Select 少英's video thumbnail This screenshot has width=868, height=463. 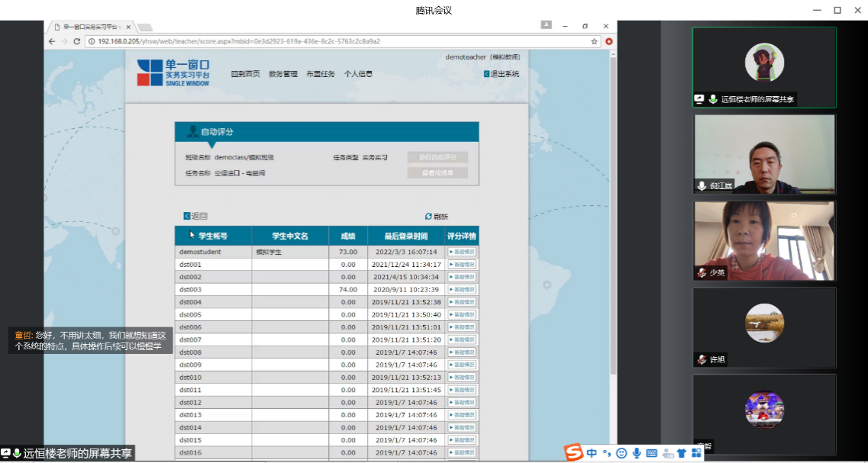tap(764, 240)
